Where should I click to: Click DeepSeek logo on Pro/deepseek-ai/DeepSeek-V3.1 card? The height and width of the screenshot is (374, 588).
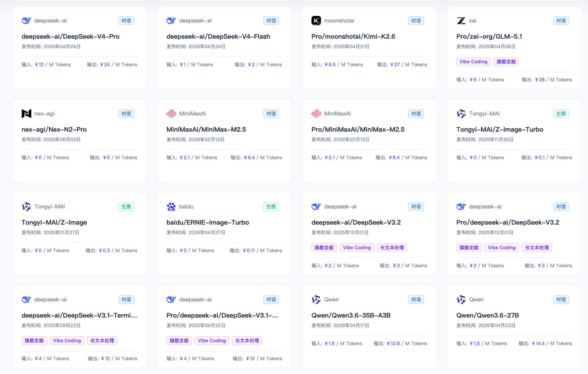[x=171, y=300]
